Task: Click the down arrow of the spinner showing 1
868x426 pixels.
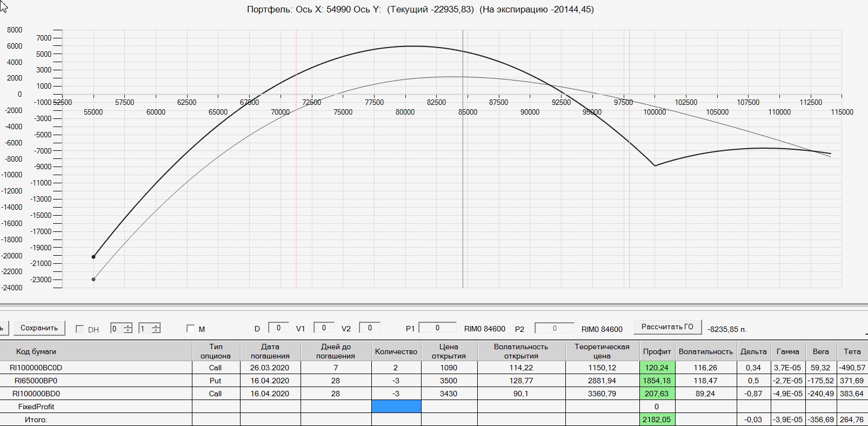Action: tap(156, 331)
